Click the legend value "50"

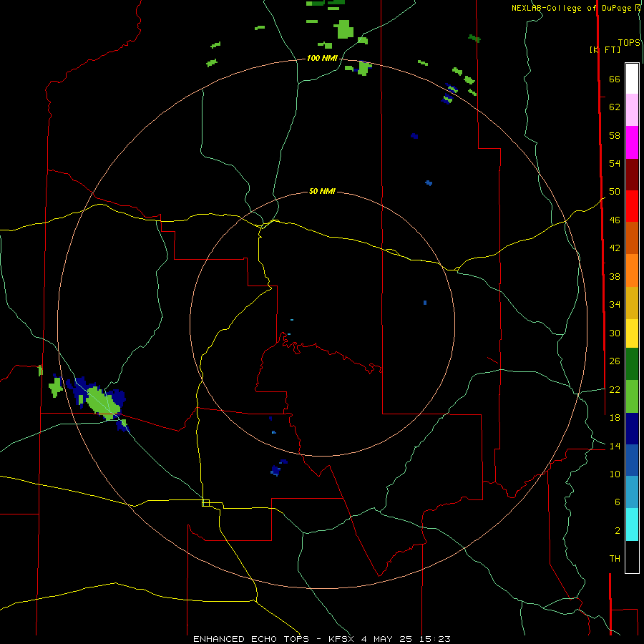pos(615,191)
